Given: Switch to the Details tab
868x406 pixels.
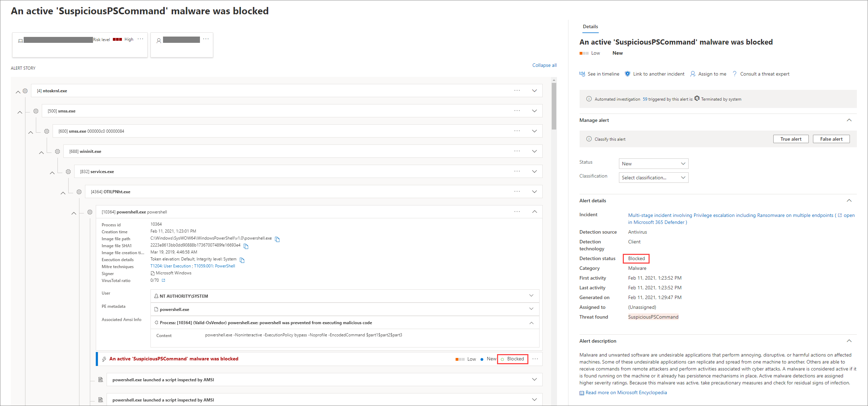Looking at the screenshot, I should 590,26.
